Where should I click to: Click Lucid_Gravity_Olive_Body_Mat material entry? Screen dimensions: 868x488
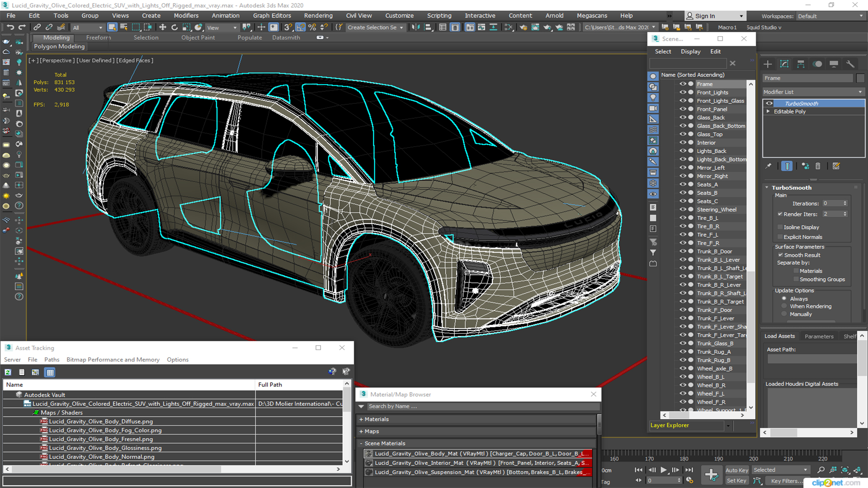click(x=478, y=454)
